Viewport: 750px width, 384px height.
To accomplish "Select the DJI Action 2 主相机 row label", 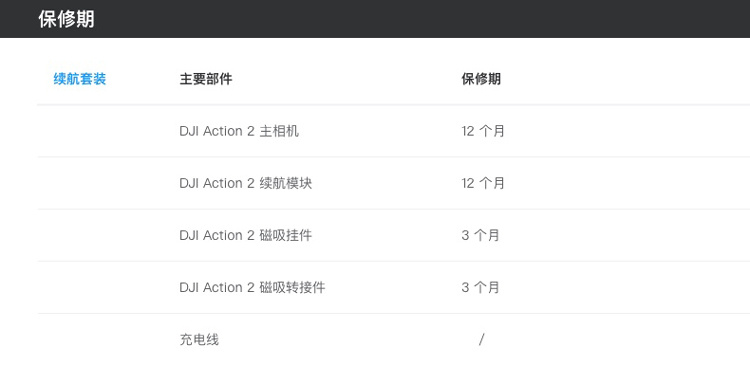I will pos(239,131).
